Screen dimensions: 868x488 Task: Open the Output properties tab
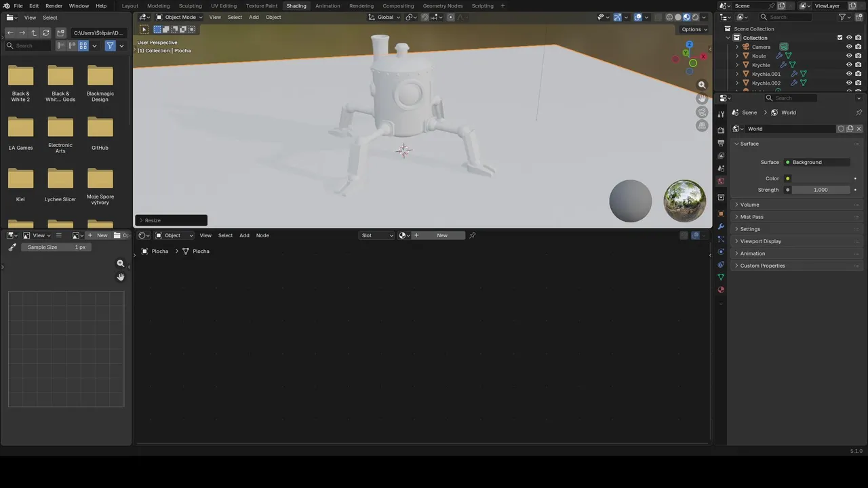click(x=721, y=143)
